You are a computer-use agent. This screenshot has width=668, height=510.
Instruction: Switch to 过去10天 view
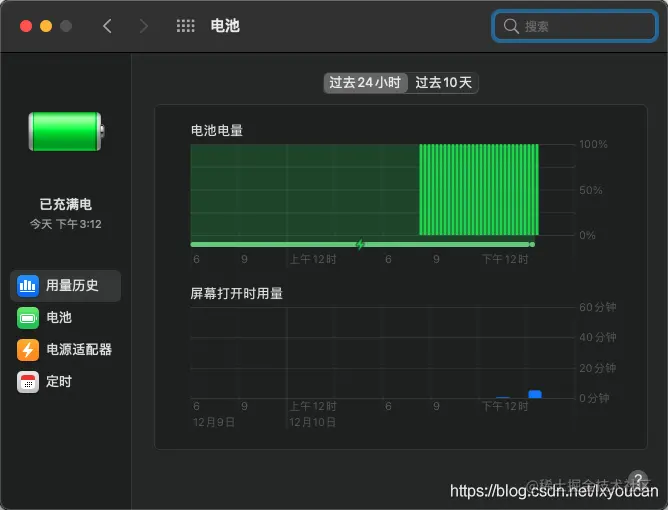443,83
